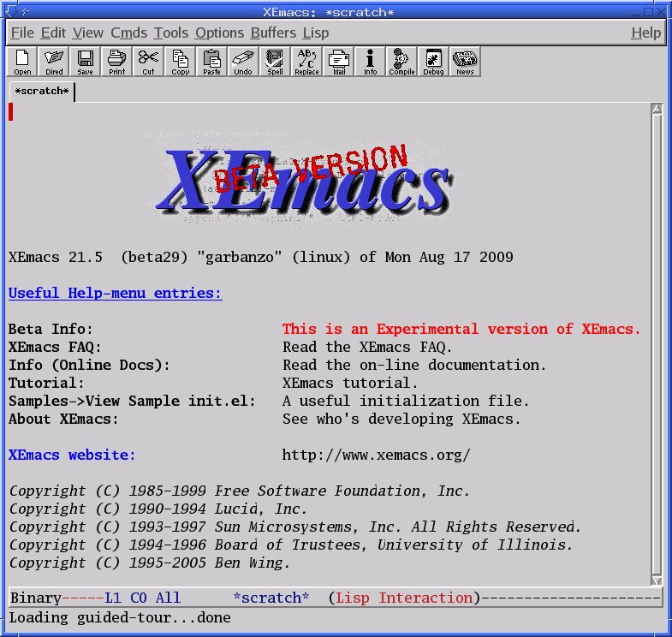Click *scratch* buffer name in modeline
Image resolution: width=672 pixels, height=637 pixels.
[271, 598]
